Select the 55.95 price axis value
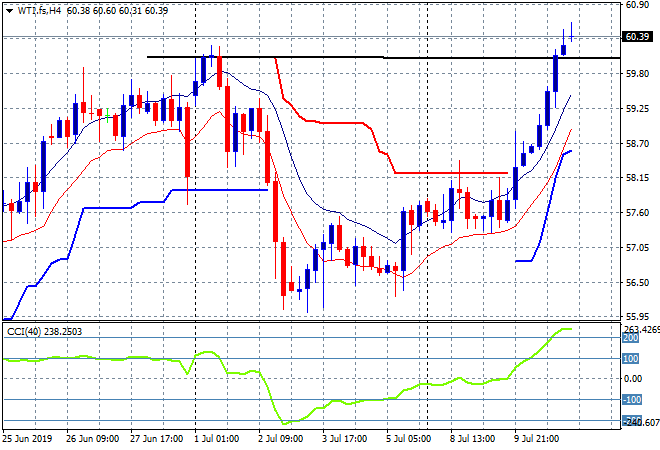 (637, 316)
